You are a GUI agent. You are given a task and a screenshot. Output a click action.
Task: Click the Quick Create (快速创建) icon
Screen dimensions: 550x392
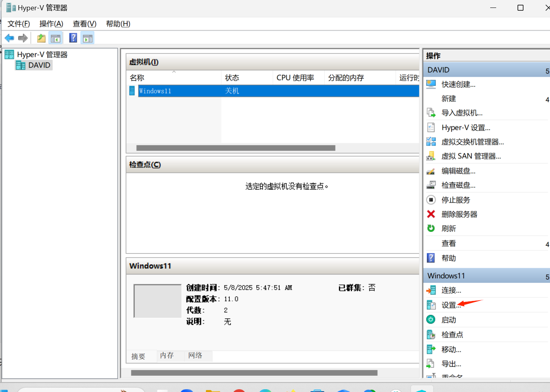click(431, 84)
